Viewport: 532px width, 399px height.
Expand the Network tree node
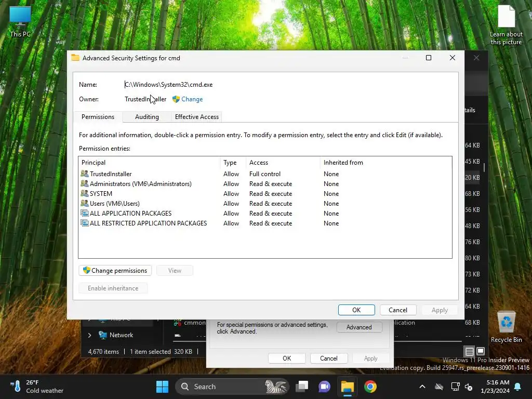89,335
